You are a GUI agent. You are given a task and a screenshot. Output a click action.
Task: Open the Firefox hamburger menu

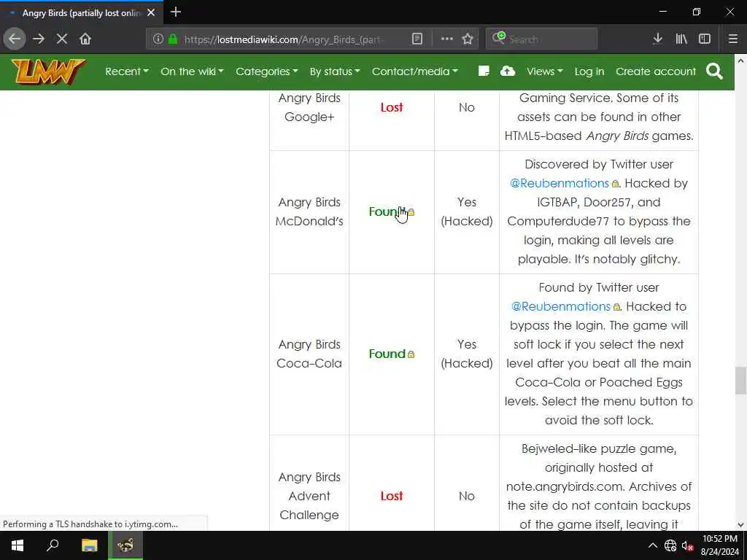pos(733,39)
